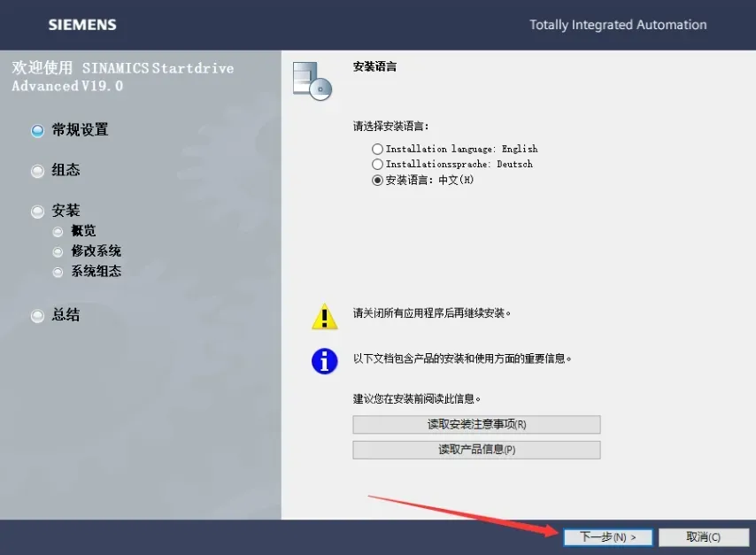Image resolution: width=756 pixels, height=555 pixels.
Task: Click the 概览 step label
Action: pos(83,231)
